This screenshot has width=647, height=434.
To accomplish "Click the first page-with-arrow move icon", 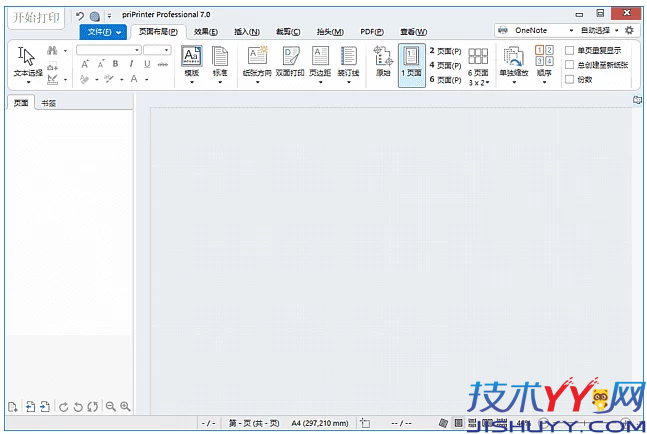I will (x=30, y=407).
